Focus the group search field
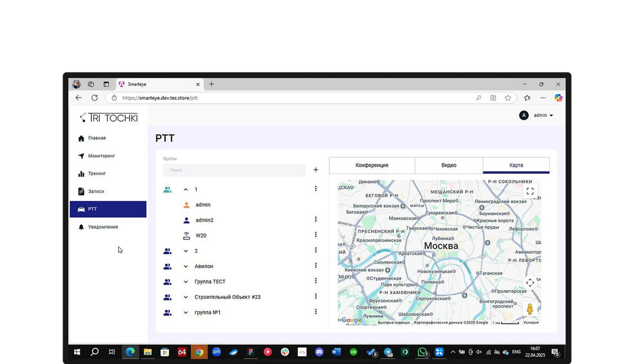The height and width of the screenshot is (364, 637). [234, 170]
